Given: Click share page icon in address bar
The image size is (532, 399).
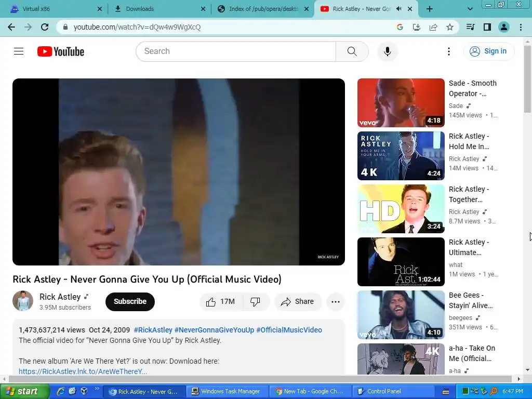Looking at the screenshot, I should pos(433,27).
